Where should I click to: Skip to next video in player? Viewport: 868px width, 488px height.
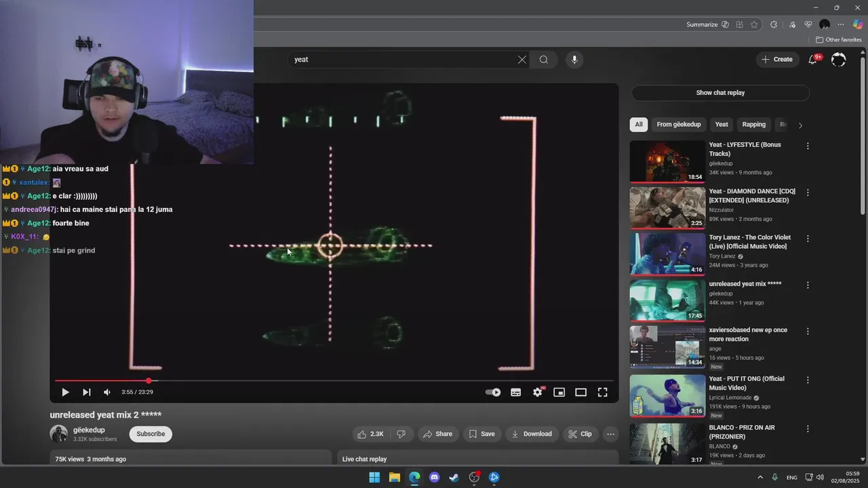87,392
